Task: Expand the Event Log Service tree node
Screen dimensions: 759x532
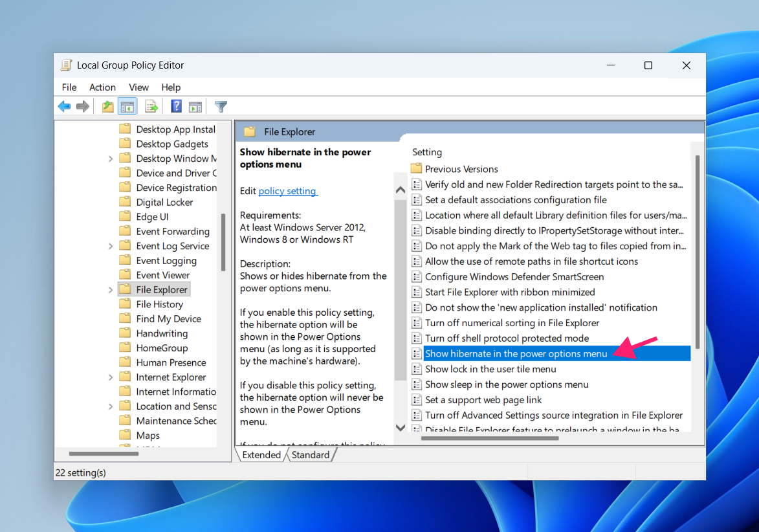Action: pyautogui.click(x=111, y=247)
